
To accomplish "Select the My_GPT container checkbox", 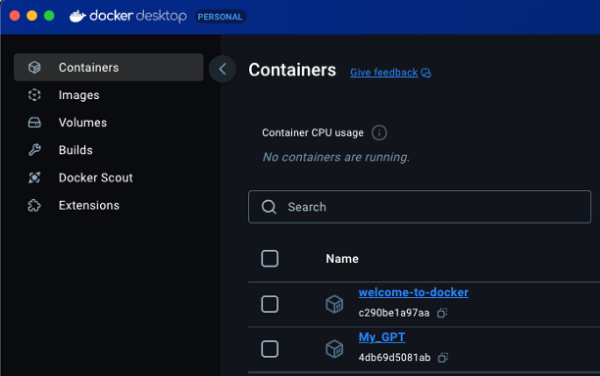I will point(270,349).
